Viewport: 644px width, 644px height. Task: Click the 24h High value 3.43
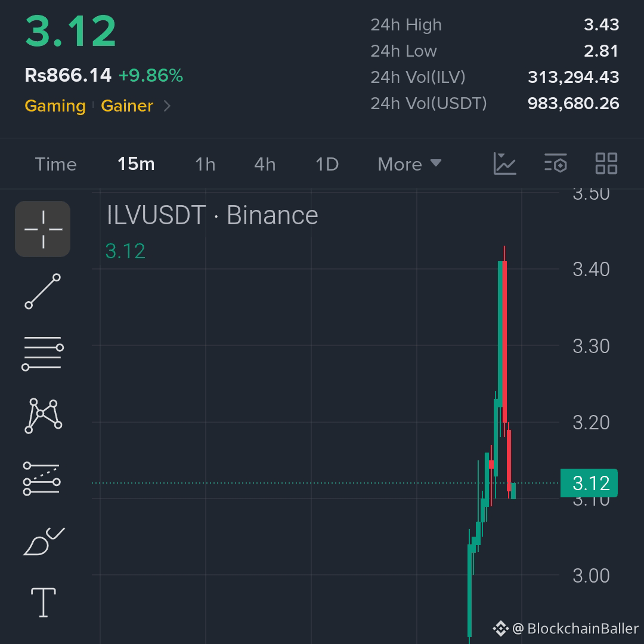point(601,24)
